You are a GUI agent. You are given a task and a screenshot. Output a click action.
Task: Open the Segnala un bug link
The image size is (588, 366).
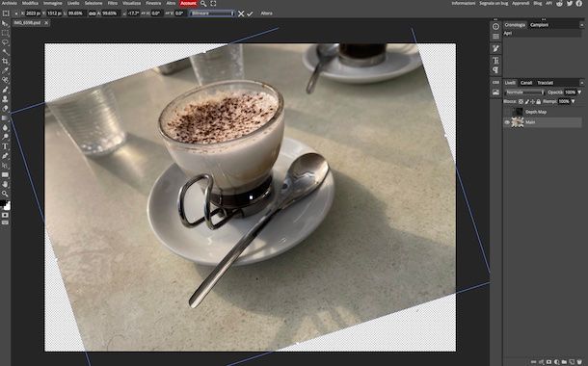tap(494, 3)
